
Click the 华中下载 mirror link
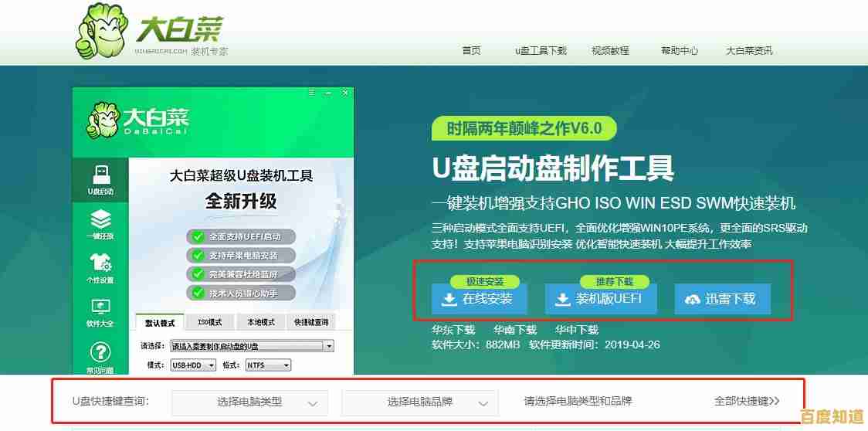[x=577, y=330]
